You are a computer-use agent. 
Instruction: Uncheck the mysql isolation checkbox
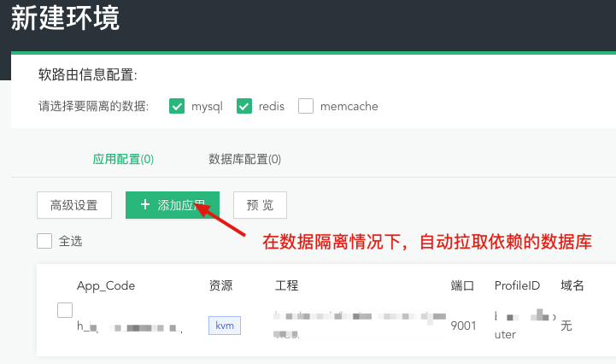(x=177, y=106)
